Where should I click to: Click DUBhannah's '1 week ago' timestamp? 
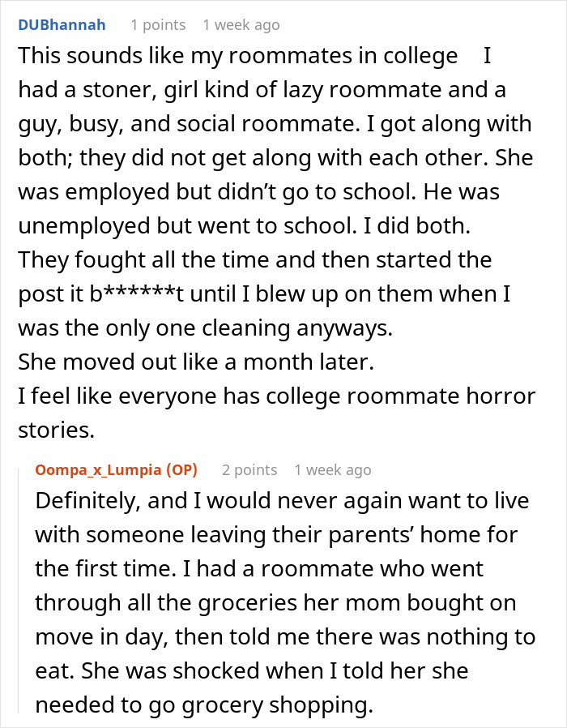click(x=241, y=25)
